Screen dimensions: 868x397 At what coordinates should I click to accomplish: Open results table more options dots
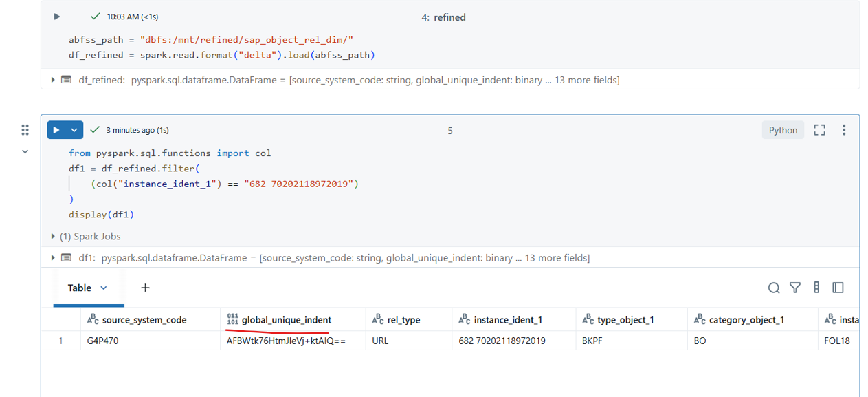pos(816,288)
